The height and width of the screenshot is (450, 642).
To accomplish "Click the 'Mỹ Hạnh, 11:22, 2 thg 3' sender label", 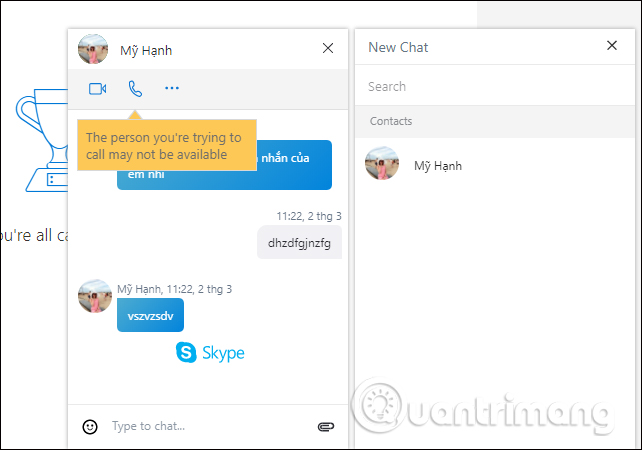I will 174,289.
